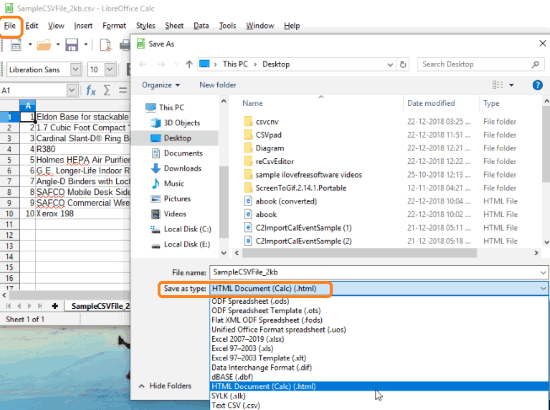Open the Organize dropdown
Image resolution: width=550 pixels, height=410 pixels.
(x=161, y=85)
